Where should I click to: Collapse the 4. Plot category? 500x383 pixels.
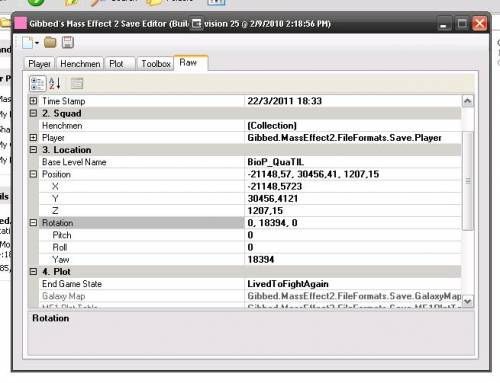(x=33, y=272)
